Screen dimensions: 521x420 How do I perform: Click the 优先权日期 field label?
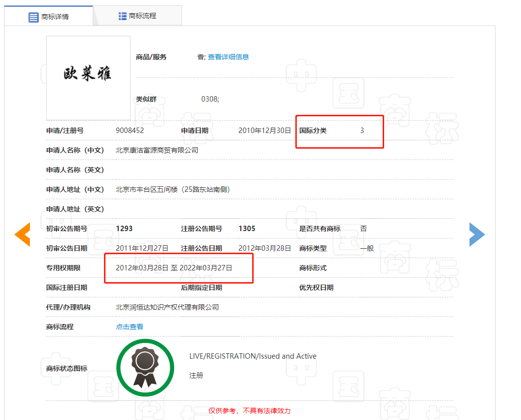coord(316,288)
